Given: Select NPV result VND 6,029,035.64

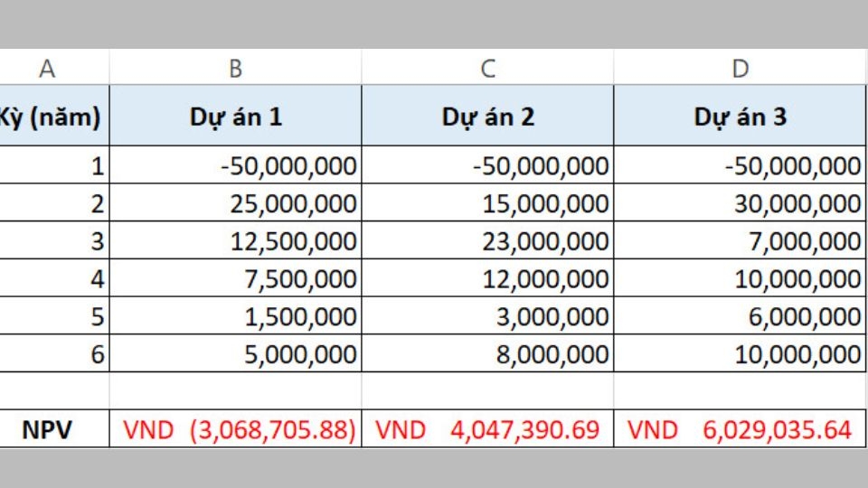Looking at the screenshot, I should tap(741, 428).
